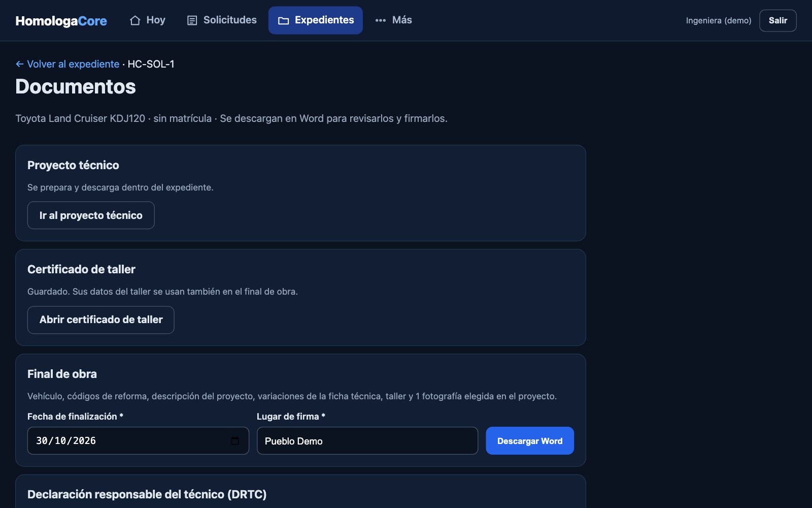Screen dimensions: 812x508
Task: Click the house icon beside Hoy
Action: (135, 20)
